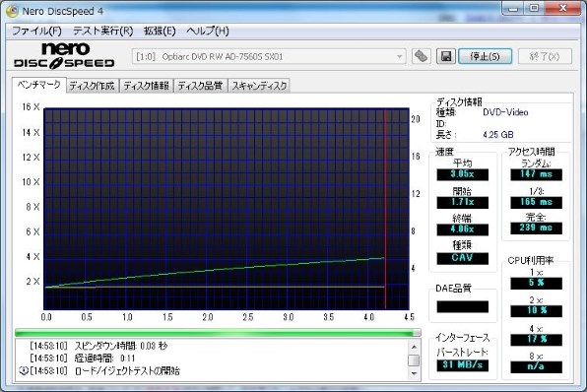Click the log scrollbar up arrow
This screenshot has height=392, width=587.
click(414, 347)
